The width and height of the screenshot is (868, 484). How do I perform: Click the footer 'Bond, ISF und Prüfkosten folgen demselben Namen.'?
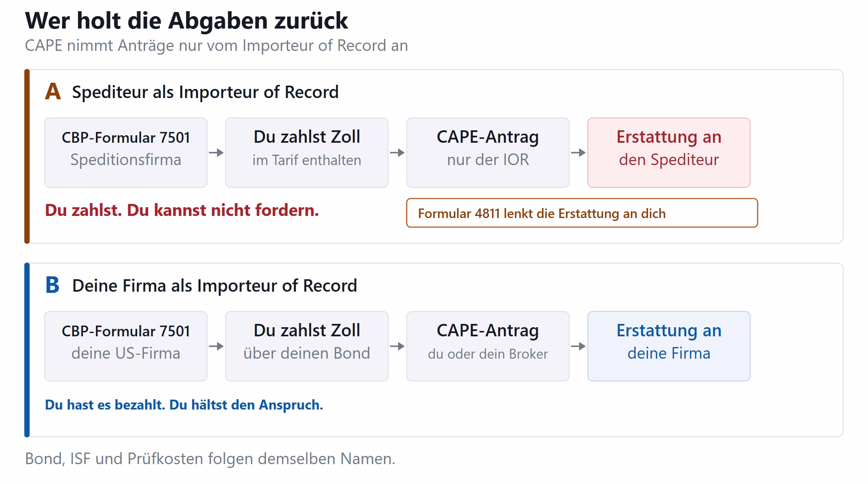(210, 459)
